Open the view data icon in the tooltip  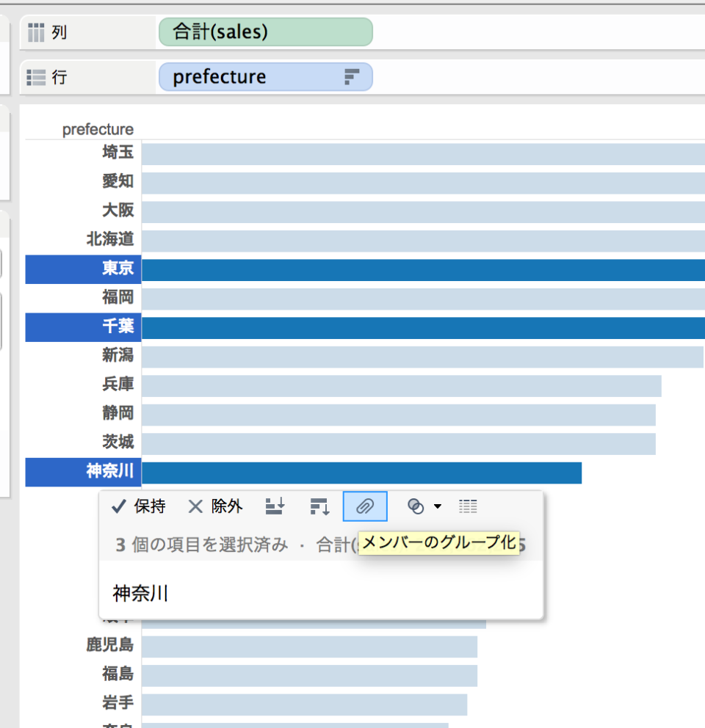coord(468,506)
